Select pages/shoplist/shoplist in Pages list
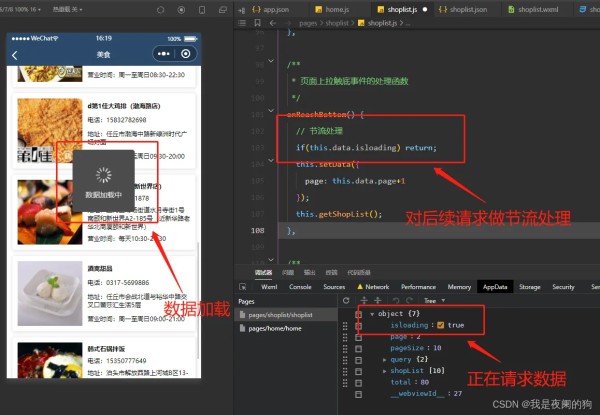The image size is (600, 415). 286,315
